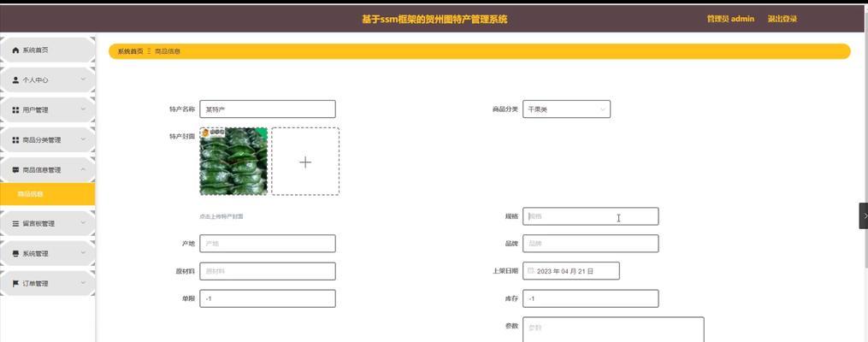Click 管理员 admin in the header
The height and width of the screenshot is (342, 868).
click(x=730, y=19)
